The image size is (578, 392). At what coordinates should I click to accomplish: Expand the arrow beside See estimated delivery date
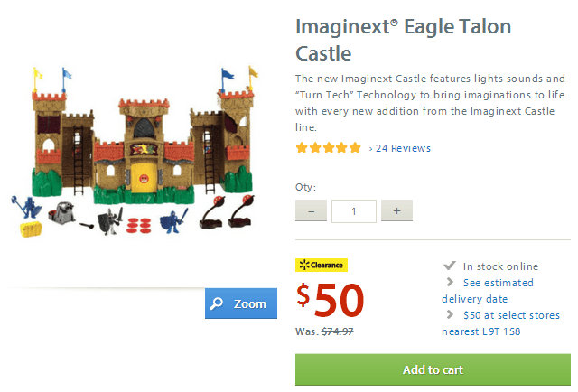tap(449, 283)
